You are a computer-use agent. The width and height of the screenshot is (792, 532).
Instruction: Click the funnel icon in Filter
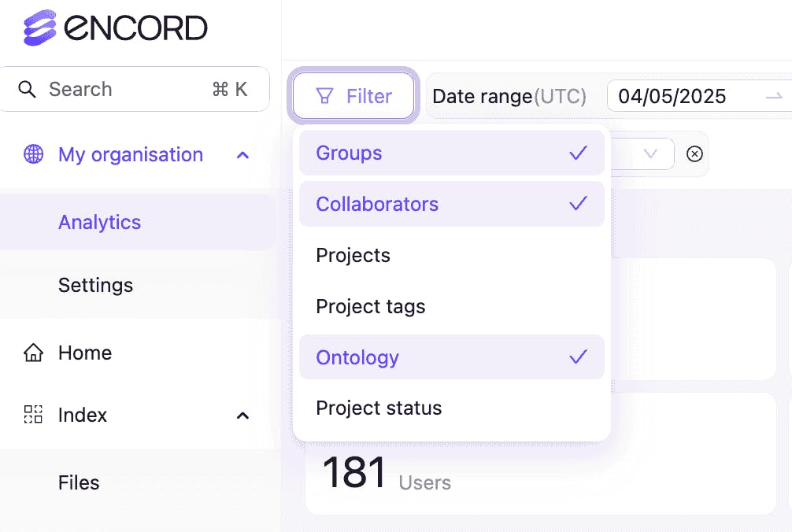tap(324, 96)
